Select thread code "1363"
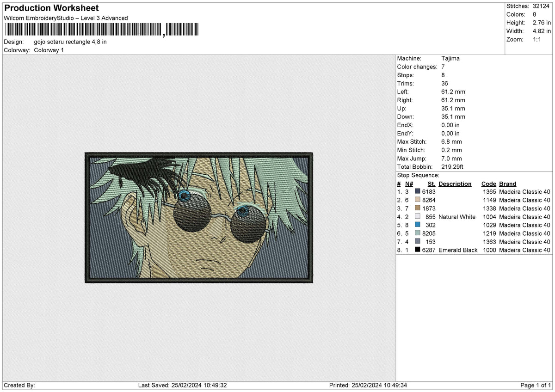Screen dimensions: 555x392 point(489,242)
